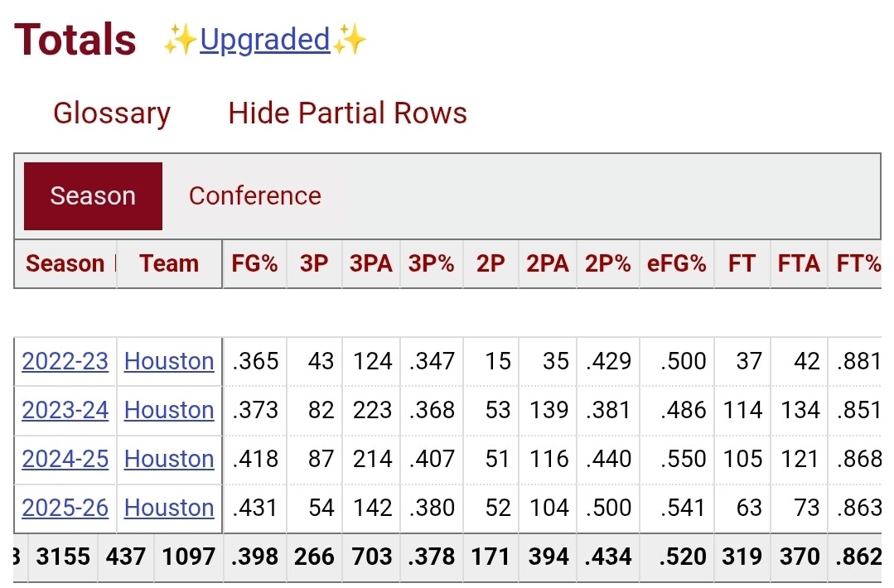The height and width of the screenshot is (588, 894).
Task: Switch to the Conference tab
Action: click(x=254, y=196)
